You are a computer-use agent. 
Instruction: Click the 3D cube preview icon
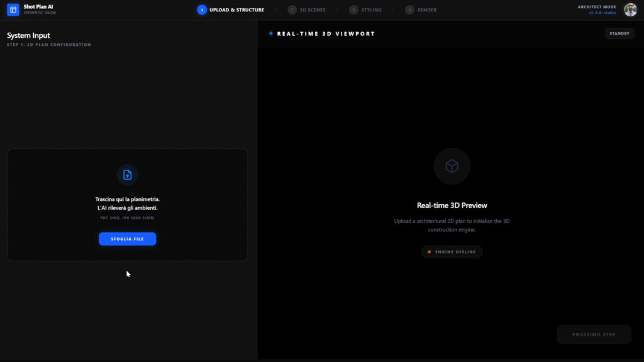[452, 166]
